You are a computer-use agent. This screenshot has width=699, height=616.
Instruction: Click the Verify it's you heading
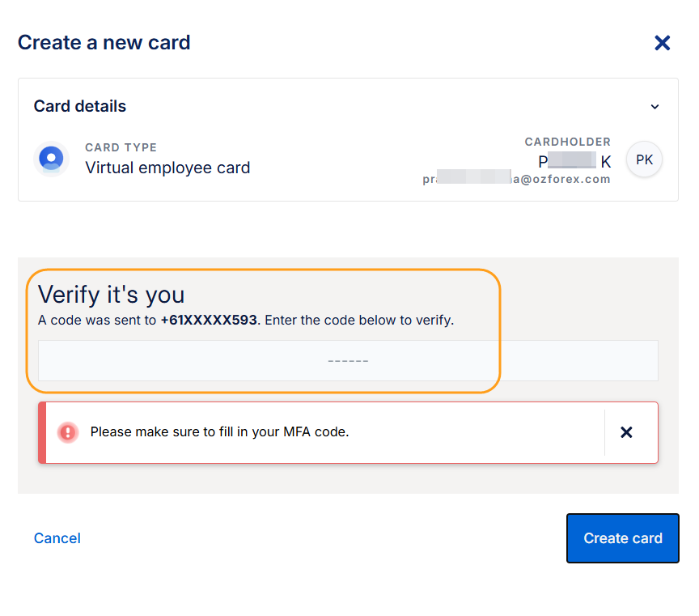point(112,294)
